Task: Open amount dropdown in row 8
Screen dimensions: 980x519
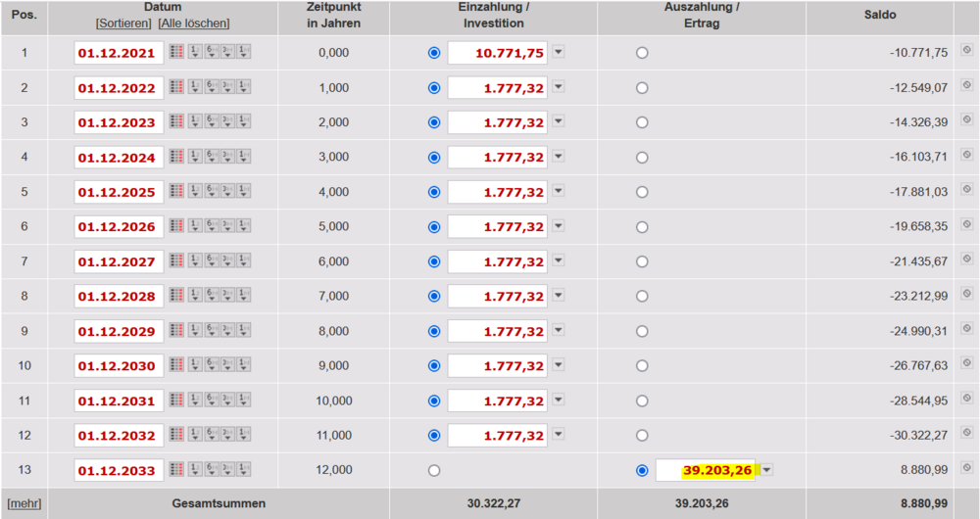Action: point(559,295)
